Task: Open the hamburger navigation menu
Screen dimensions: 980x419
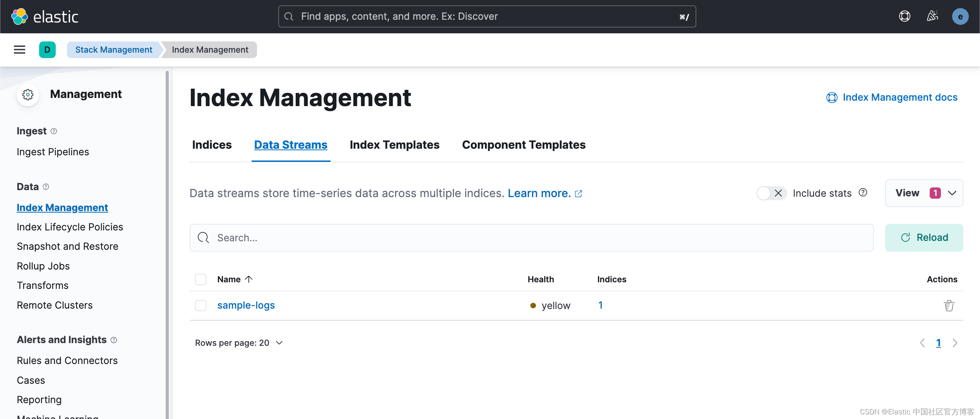Action: pyautogui.click(x=19, y=50)
